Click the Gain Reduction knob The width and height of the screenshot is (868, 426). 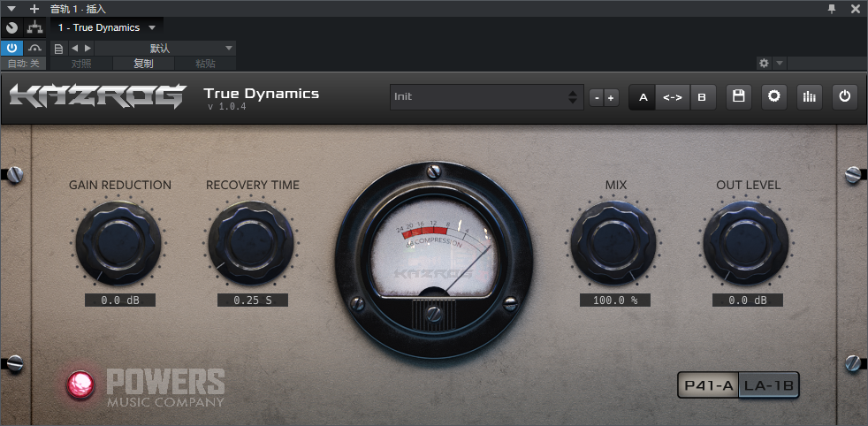[118, 243]
